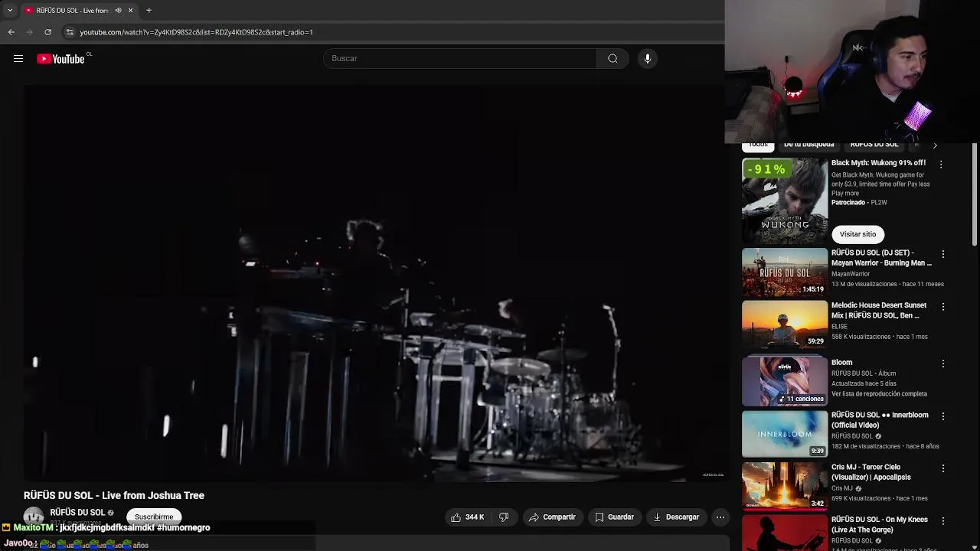Show more filter chips with the right arrow
Image resolution: width=980 pixels, height=551 pixels.
[934, 145]
